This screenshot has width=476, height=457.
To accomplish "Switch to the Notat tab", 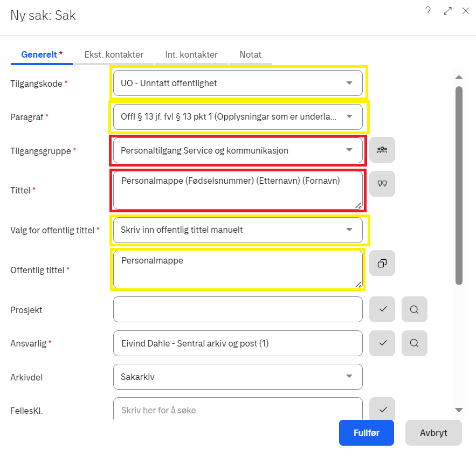I will (x=251, y=54).
